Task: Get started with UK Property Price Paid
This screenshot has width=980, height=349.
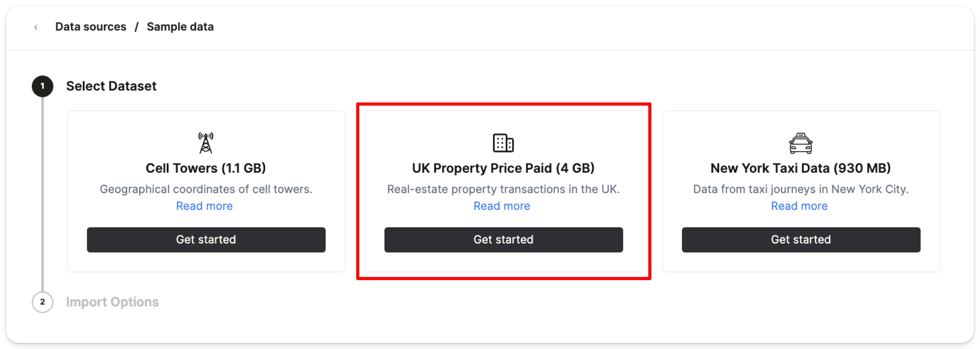Action: pyautogui.click(x=503, y=240)
